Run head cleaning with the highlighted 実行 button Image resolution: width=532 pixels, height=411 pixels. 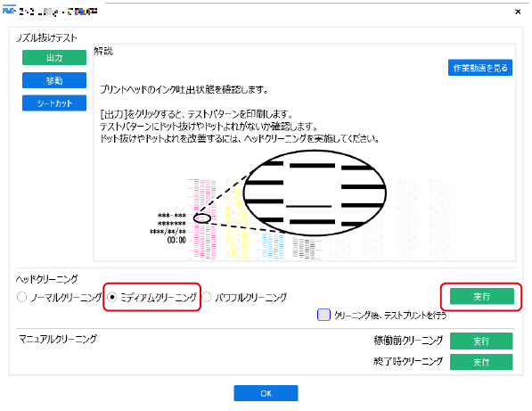pos(482,296)
